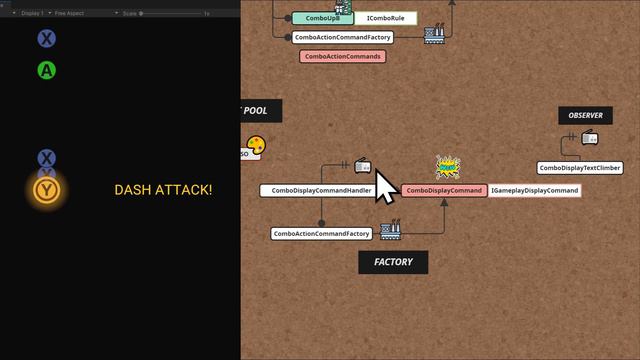Click the radio icon above ComboDisplayCommandHandler

(362, 165)
